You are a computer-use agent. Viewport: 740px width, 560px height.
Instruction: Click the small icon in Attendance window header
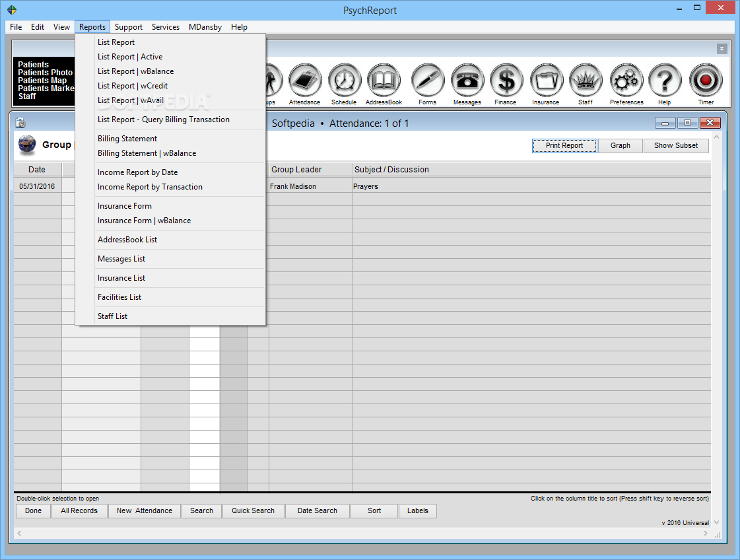(x=20, y=123)
